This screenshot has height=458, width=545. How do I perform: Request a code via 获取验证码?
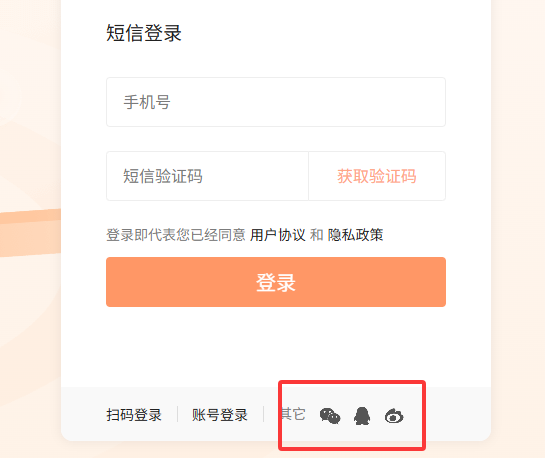coord(377,176)
